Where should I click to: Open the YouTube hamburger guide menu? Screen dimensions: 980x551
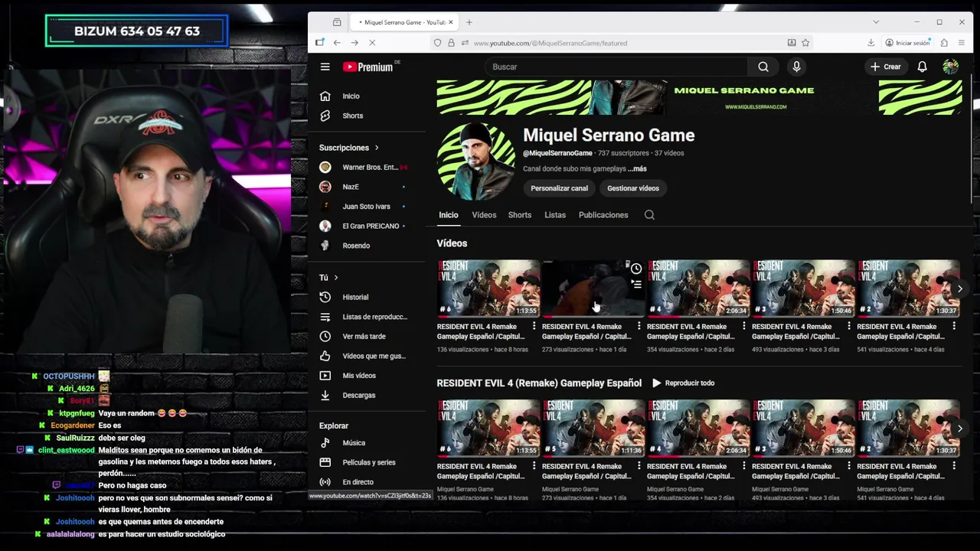[x=325, y=67]
